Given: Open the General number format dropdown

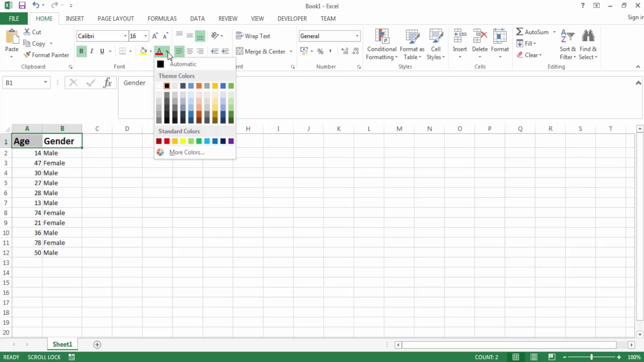Looking at the screenshot, I should (357, 36).
